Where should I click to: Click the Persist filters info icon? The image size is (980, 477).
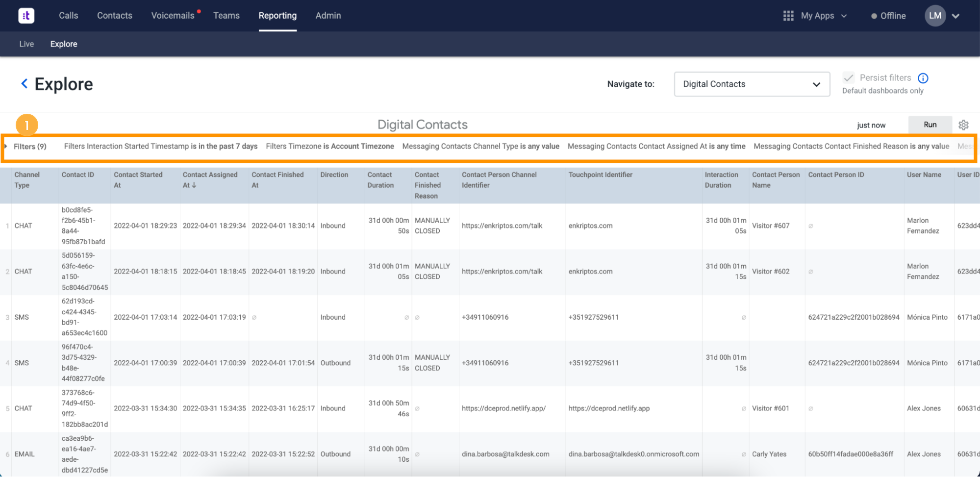point(923,78)
